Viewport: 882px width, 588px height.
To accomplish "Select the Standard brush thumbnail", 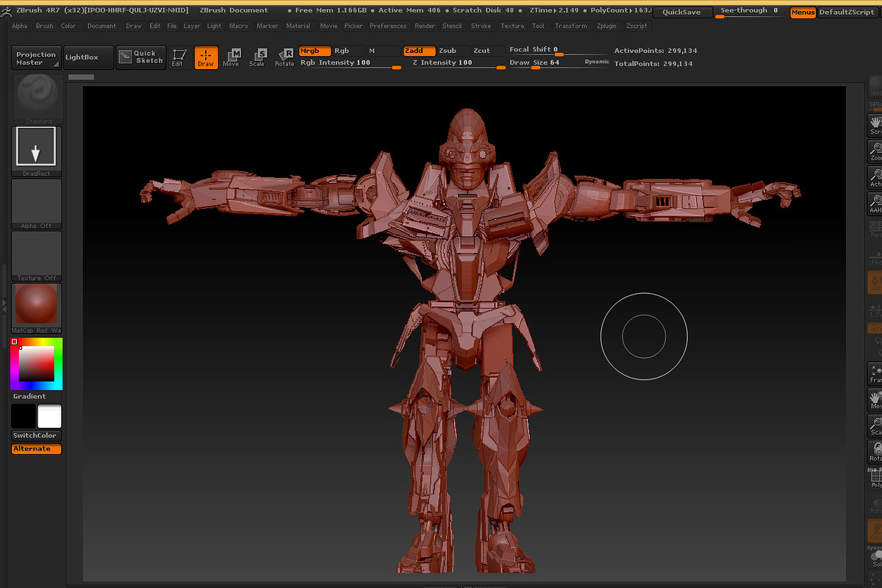I will point(37,96).
